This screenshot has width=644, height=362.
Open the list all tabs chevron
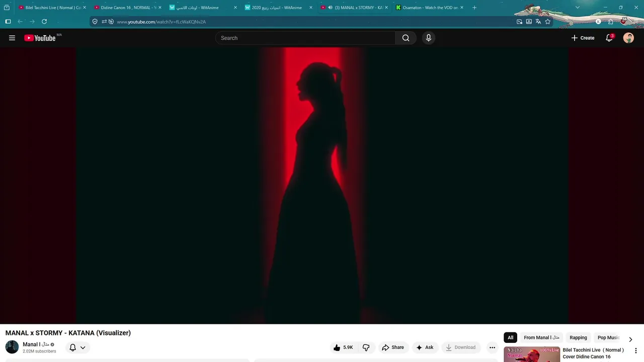click(x=578, y=8)
